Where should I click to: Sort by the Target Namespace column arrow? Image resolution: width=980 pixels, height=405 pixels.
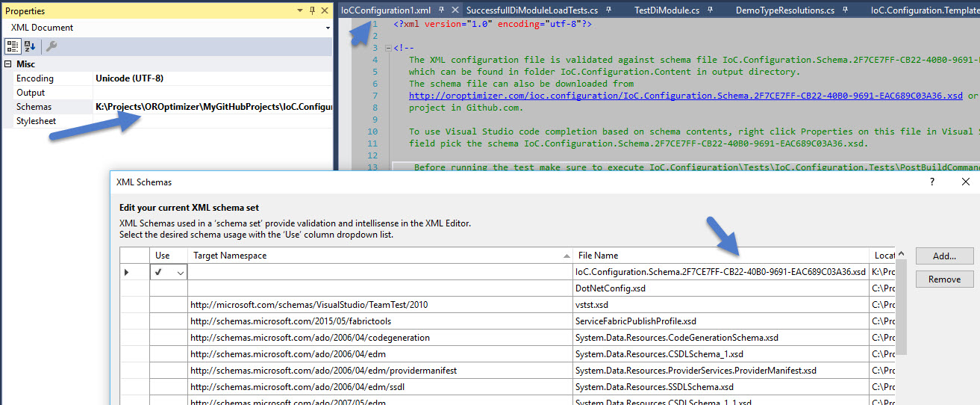(565, 256)
